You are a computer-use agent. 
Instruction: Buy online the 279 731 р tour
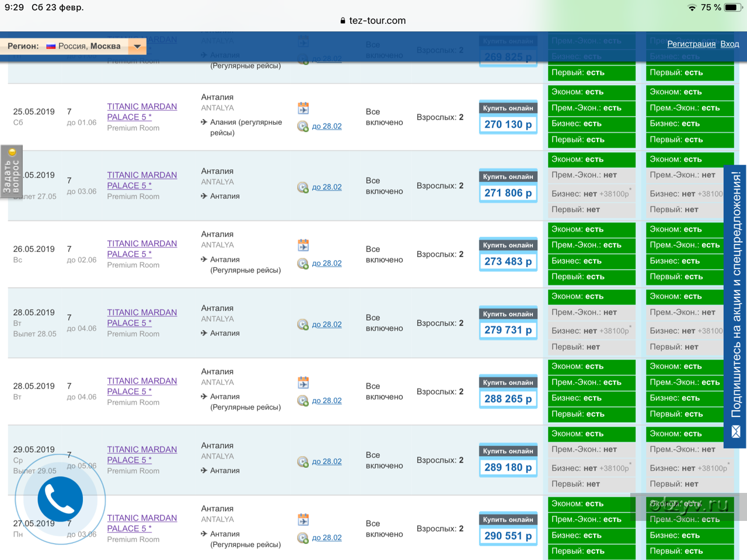coord(508,323)
